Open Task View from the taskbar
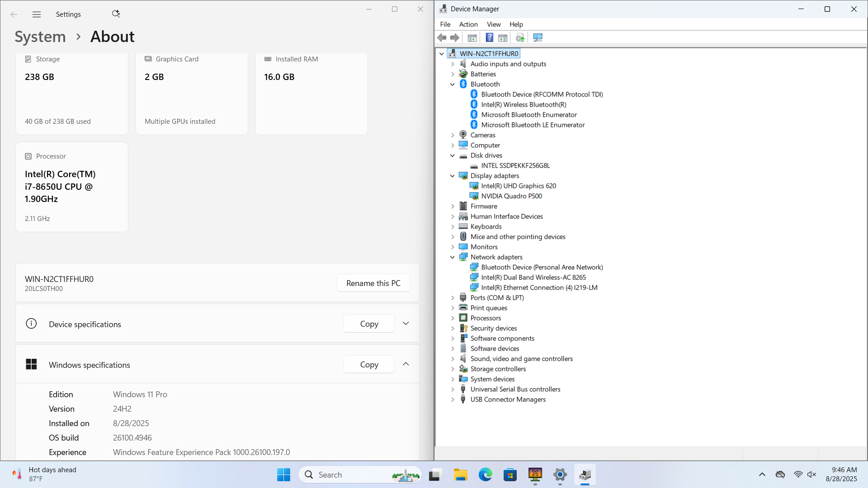868x488 pixels. (434, 474)
